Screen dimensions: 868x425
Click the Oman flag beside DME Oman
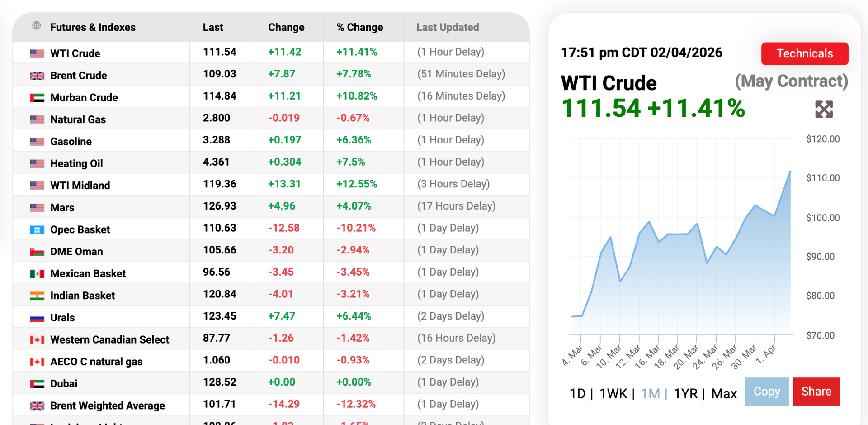[x=37, y=252]
